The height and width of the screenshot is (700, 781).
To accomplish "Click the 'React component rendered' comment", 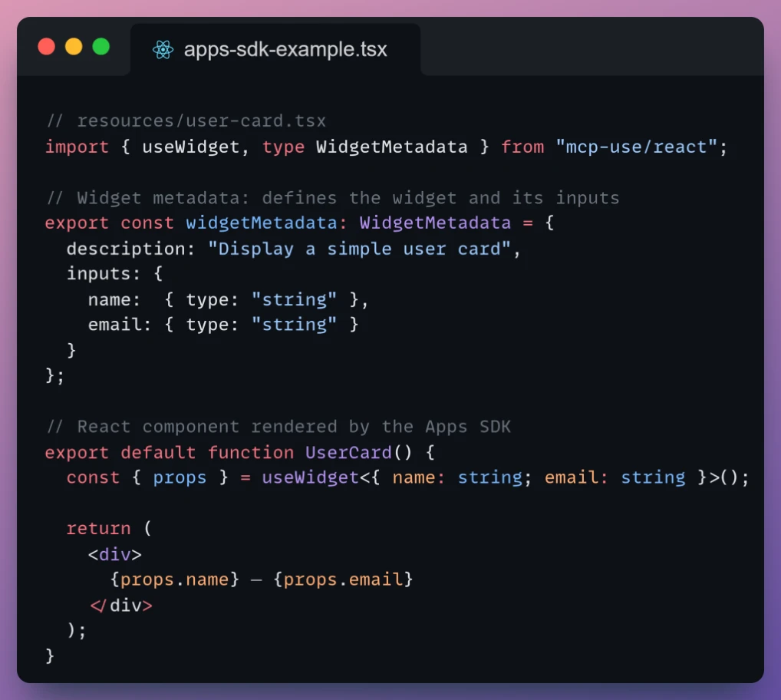I will (x=278, y=427).
